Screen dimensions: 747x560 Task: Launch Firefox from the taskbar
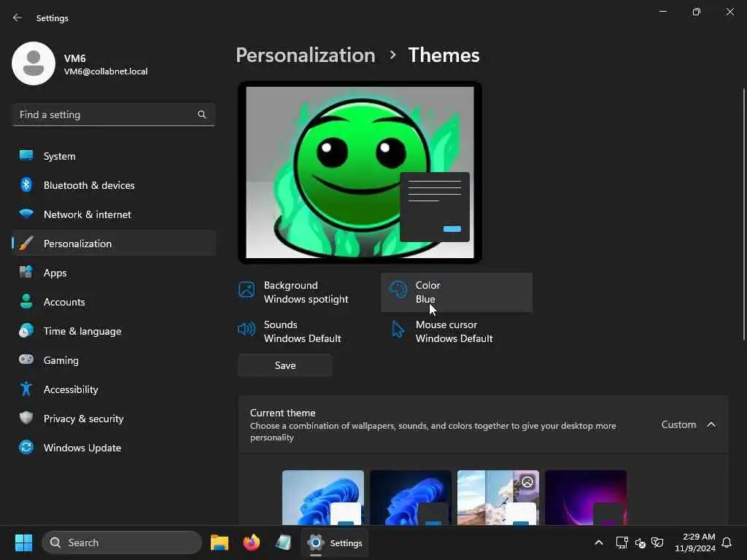coord(251,542)
